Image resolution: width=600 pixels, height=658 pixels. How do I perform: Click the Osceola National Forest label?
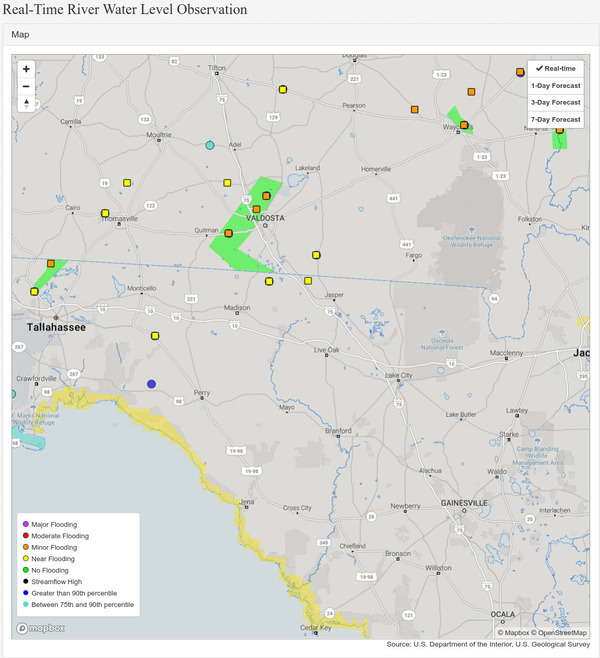442,344
